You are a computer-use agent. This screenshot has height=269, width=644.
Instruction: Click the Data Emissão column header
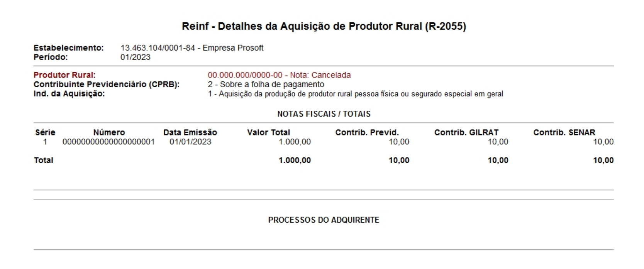point(190,132)
